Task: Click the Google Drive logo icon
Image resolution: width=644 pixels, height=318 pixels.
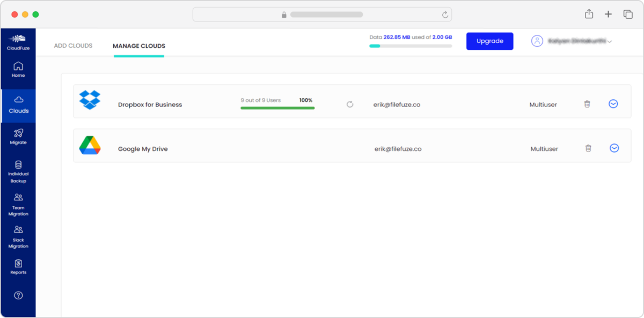Action: pos(90,145)
